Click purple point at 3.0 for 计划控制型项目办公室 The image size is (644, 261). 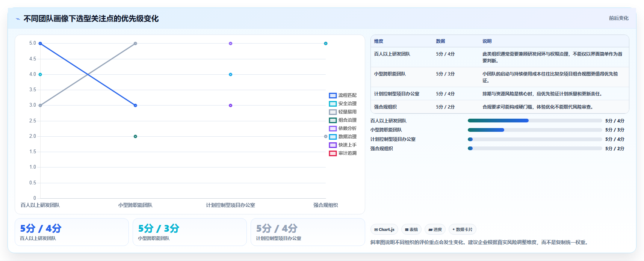[x=230, y=106]
